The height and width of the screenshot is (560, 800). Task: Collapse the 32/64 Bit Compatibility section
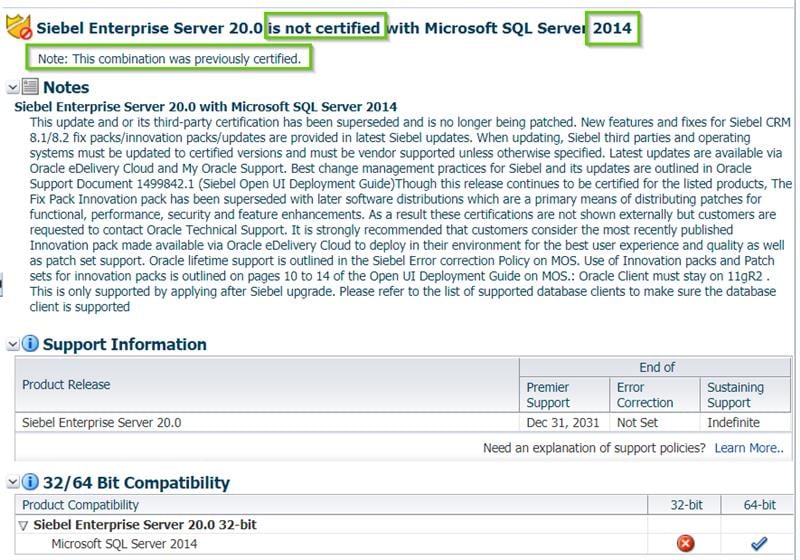click(13, 482)
